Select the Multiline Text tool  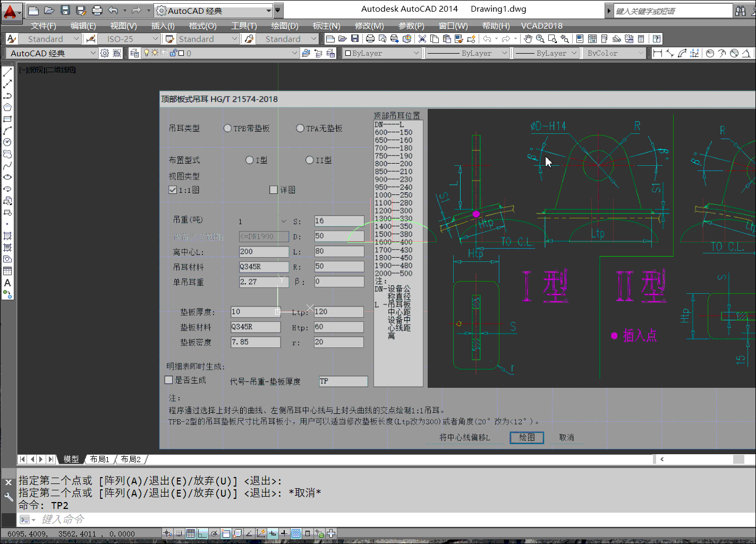coord(7,283)
